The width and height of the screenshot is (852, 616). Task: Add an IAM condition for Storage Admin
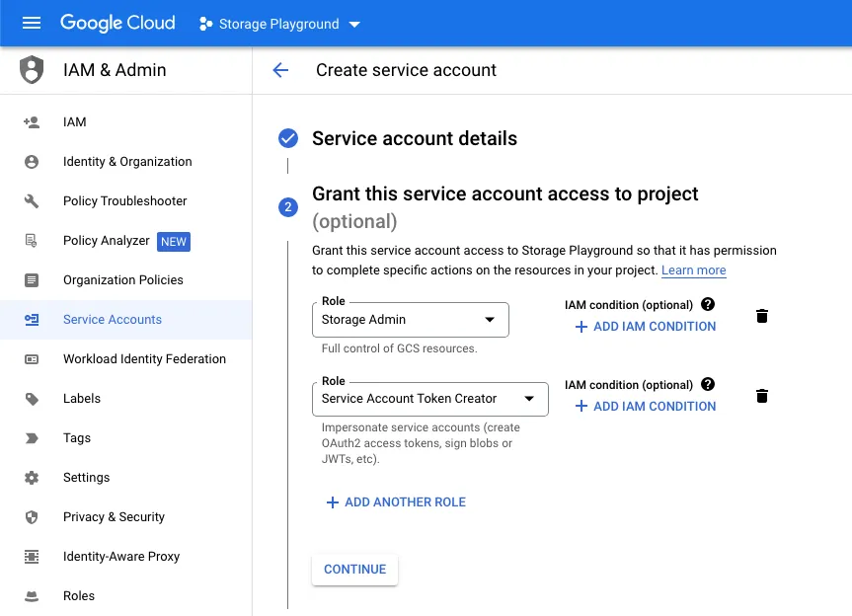pyautogui.click(x=645, y=326)
